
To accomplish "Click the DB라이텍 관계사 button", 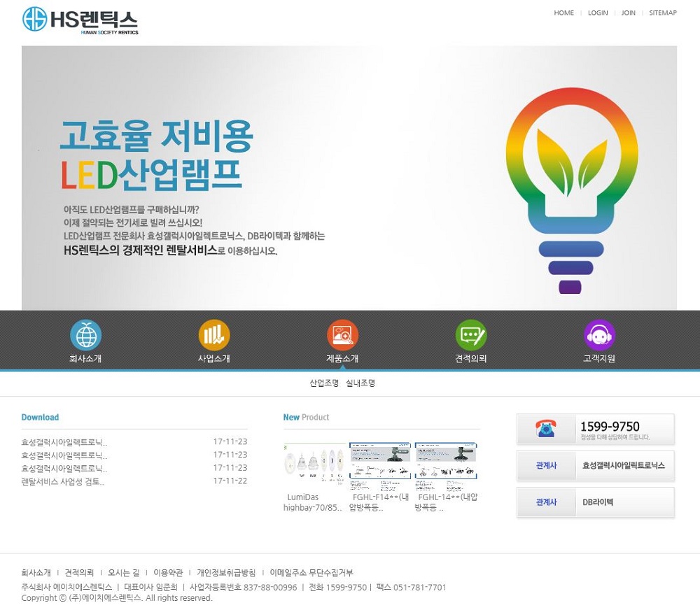I will tap(595, 502).
